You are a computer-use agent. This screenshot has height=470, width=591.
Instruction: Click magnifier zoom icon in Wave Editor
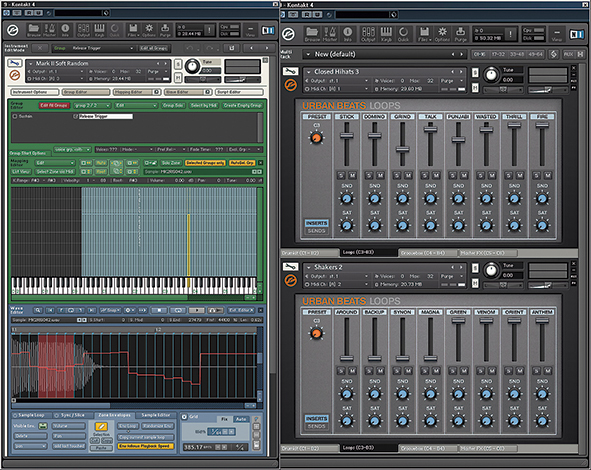38,310
